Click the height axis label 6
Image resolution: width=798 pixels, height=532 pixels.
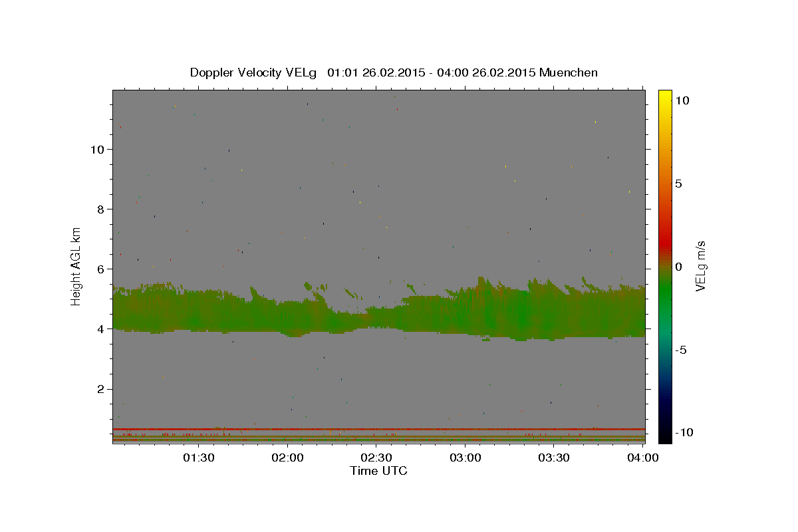tap(101, 269)
